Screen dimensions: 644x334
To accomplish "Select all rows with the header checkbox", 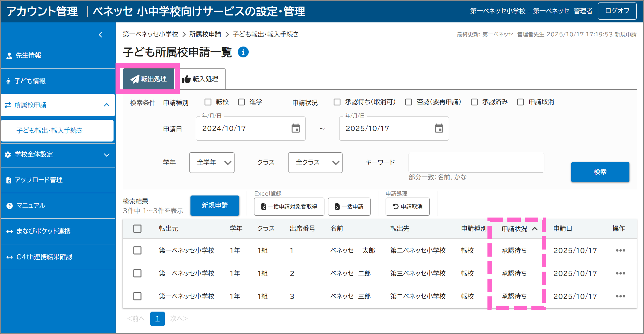I will [x=138, y=228].
